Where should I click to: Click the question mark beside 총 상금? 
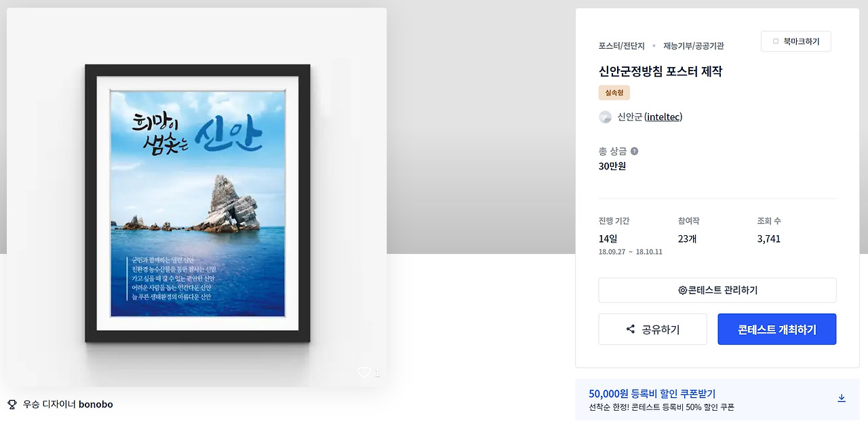coord(634,151)
